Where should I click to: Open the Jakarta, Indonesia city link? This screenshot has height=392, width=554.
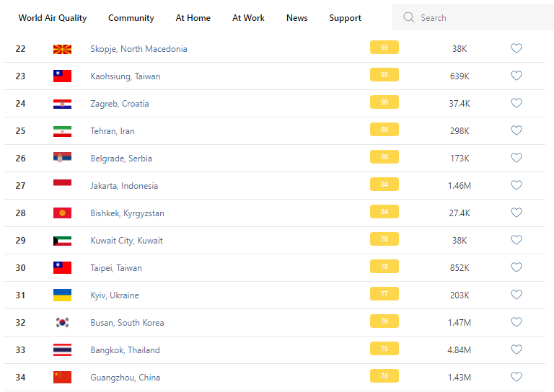124,186
